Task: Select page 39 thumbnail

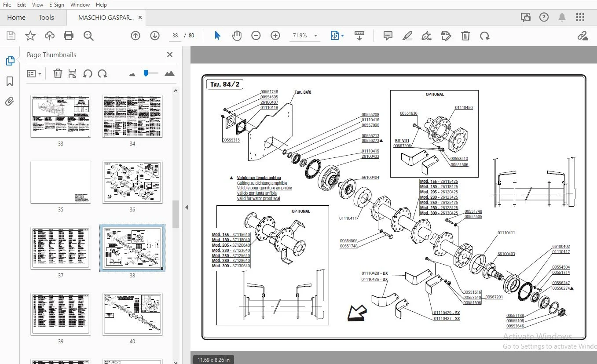Action: pyautogui.click(x=61, y=314)
